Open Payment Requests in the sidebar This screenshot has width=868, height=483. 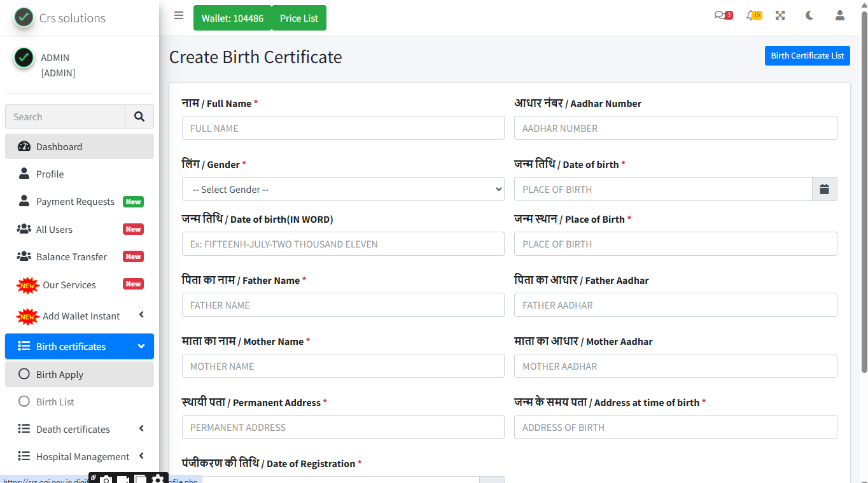[75, 202]
